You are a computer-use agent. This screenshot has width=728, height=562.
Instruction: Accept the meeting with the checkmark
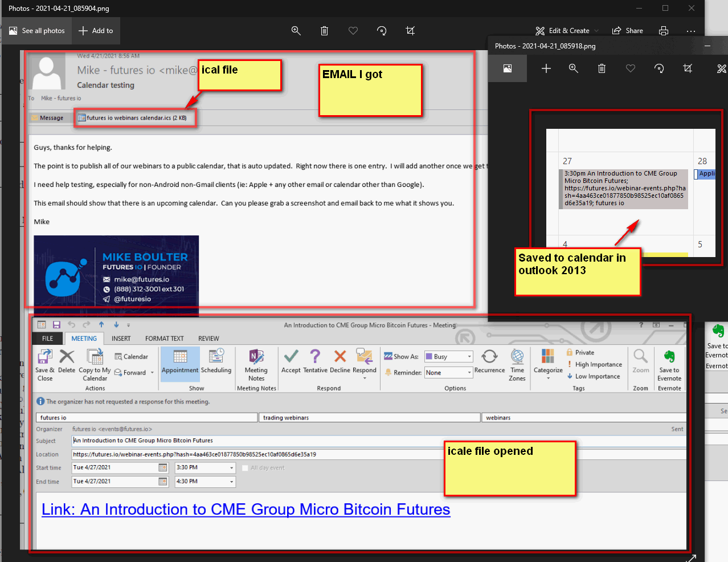(x=291, y=361)
